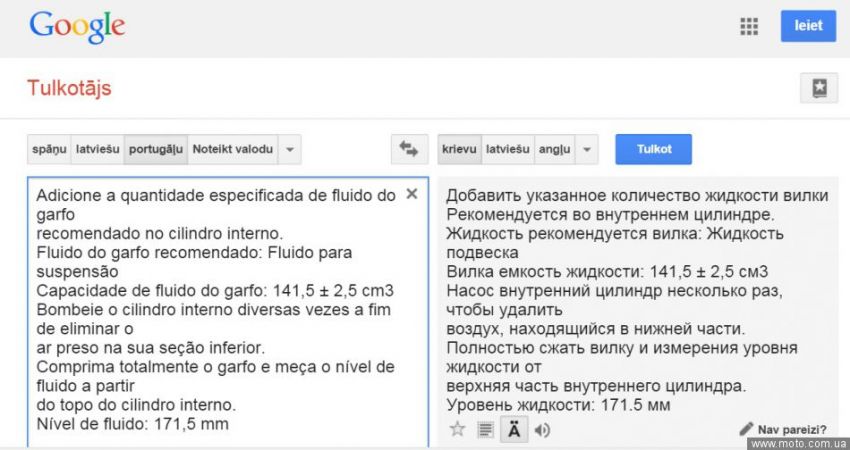
Task: Expand the target language dropdown arrow
Action: tap(587, 149)
